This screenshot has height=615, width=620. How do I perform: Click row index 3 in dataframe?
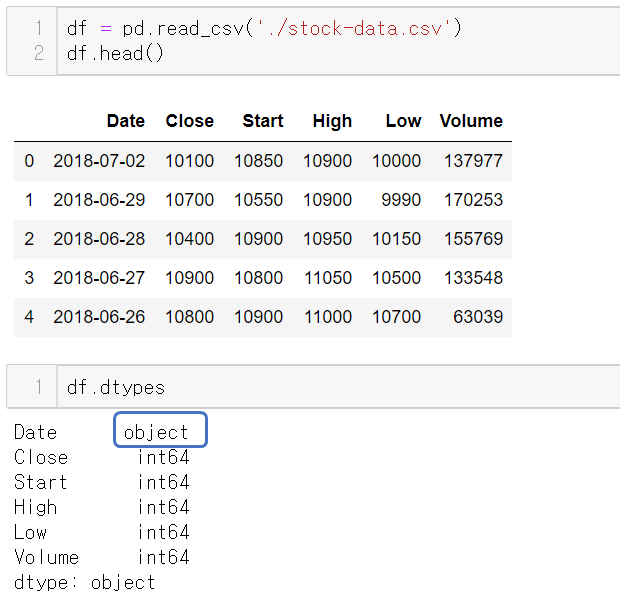click(x=29, y=278)
